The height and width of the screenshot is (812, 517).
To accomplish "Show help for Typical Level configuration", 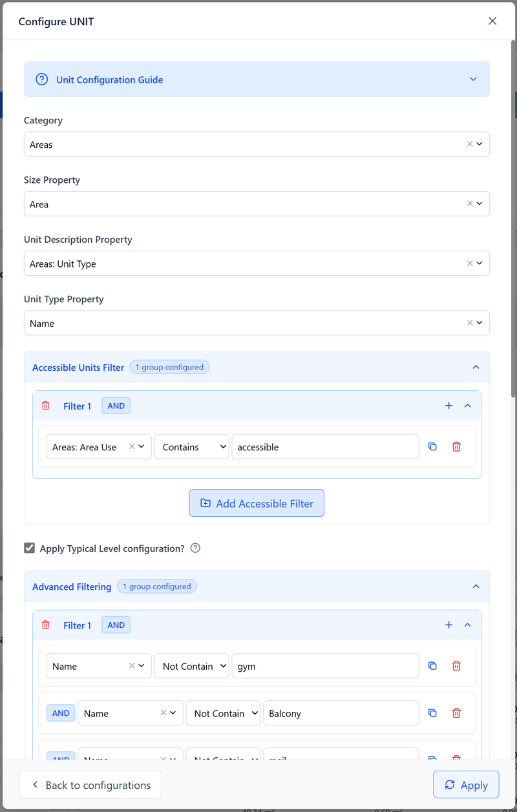I will tap(195, 548).
